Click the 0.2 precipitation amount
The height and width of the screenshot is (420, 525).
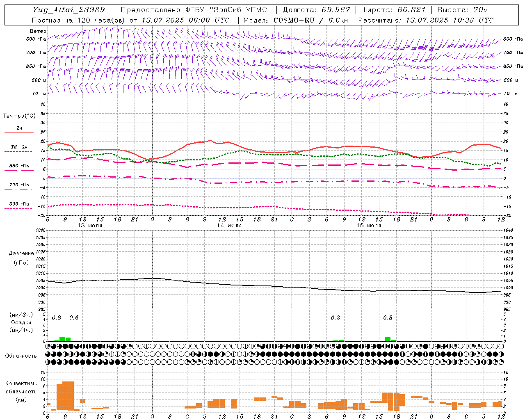(336, 318)
